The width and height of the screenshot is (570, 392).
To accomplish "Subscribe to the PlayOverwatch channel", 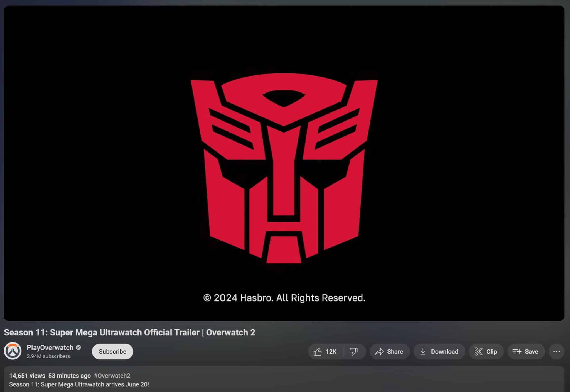I will [x=112, y=351].
